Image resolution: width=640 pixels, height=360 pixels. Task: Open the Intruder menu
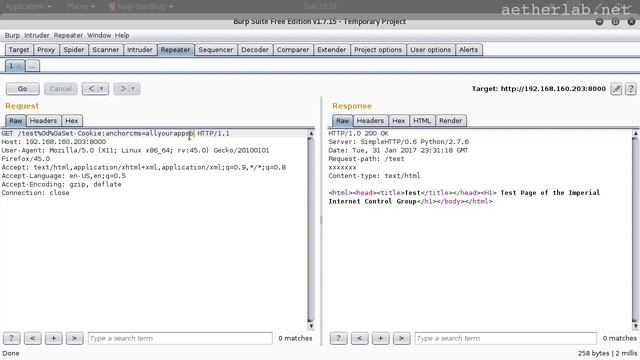[x=37, y=36]
